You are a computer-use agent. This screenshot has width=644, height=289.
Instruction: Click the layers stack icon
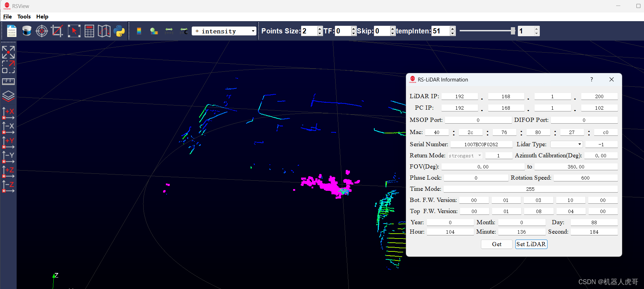8,96
